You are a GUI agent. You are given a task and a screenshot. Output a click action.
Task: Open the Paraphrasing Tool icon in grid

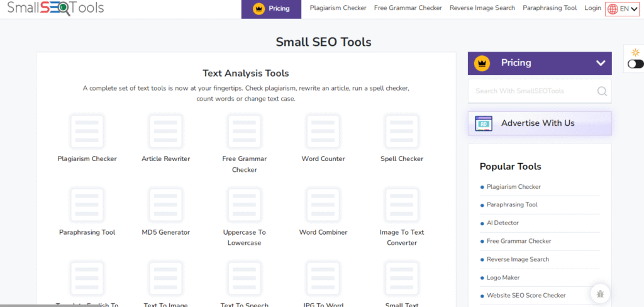tap(87, 204)
